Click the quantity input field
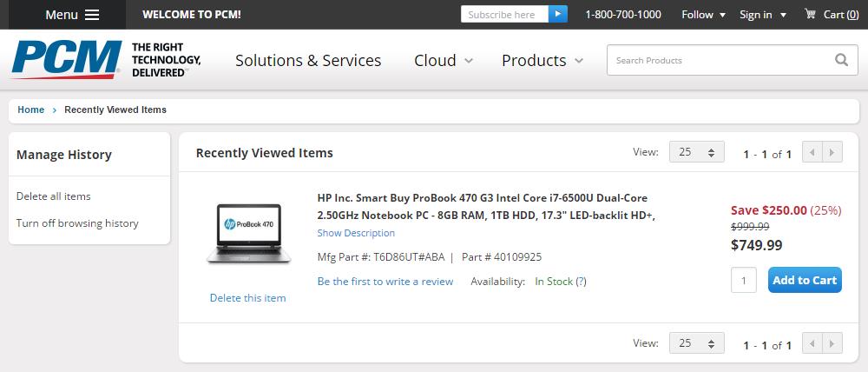Viewport: 868px width, 372px height. [x=744, y=280]
